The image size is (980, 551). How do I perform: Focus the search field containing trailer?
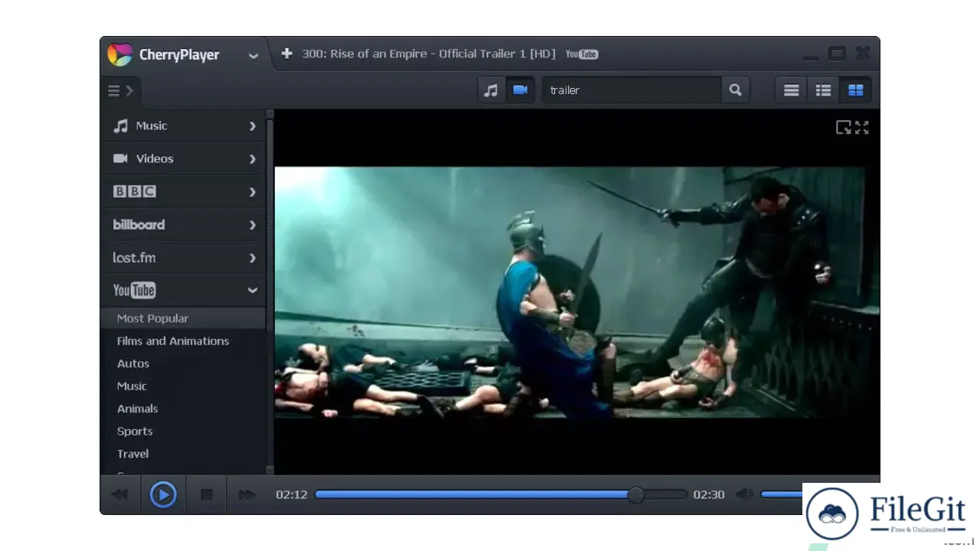pos(632,90)
